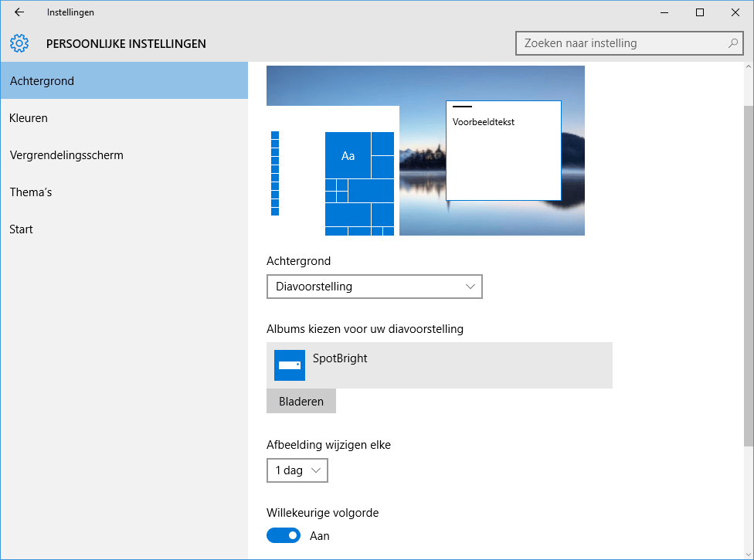Close the Instellingen window
The width and height of the screenshot is (754, 560).
735,12
